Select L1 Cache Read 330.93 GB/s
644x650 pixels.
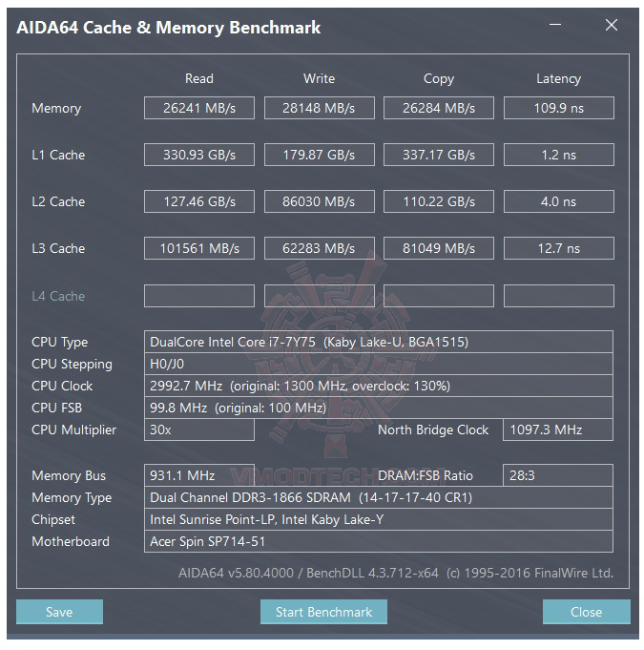pos(199,155)
